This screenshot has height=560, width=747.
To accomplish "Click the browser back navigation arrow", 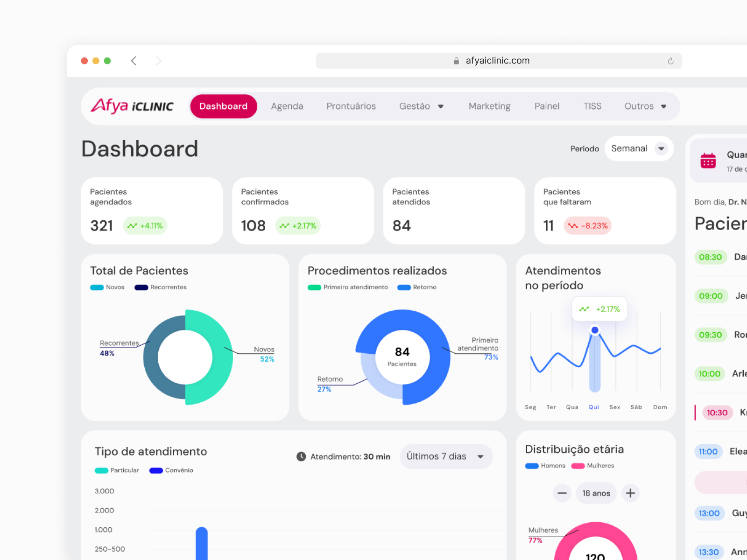I will (x=134, y=60).
